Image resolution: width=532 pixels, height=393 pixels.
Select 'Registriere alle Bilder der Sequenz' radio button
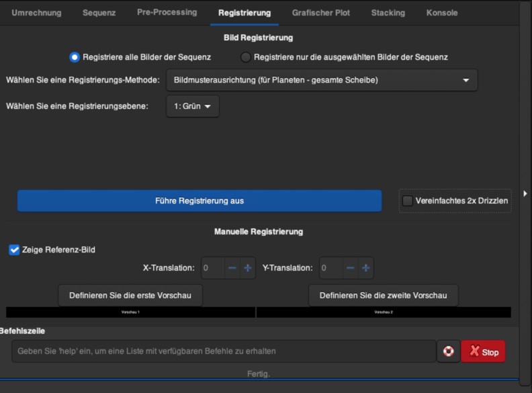[75, 57]
